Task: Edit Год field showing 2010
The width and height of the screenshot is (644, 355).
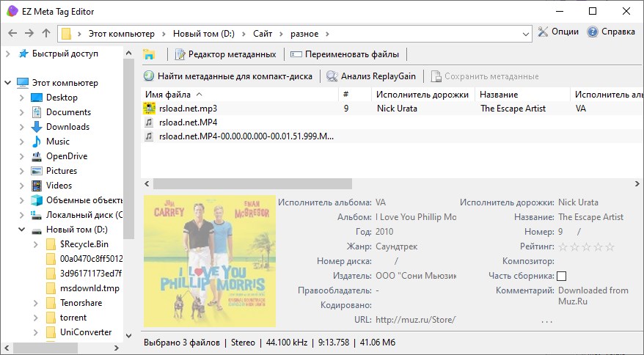Action: [x=416, y=232]
